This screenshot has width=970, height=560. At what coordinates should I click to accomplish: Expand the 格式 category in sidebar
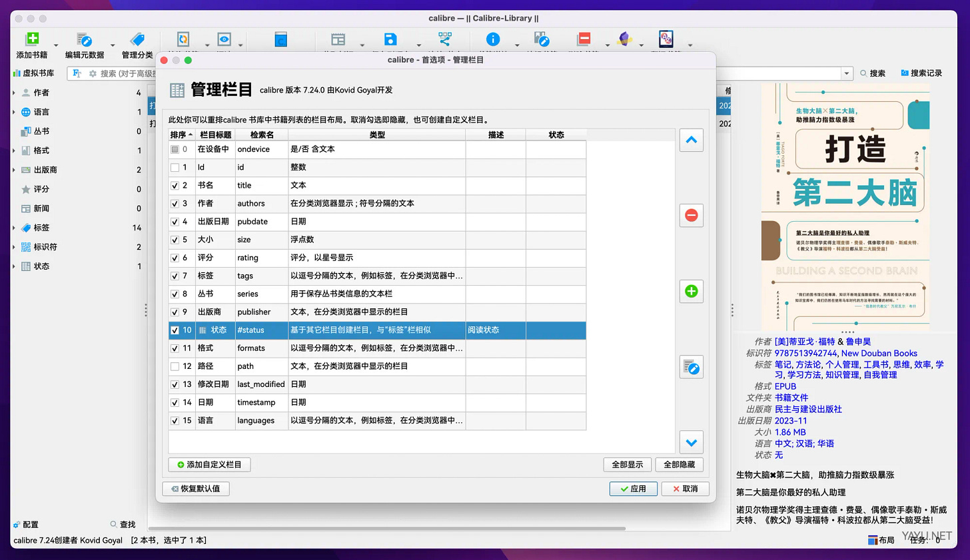tap(14, 150)
